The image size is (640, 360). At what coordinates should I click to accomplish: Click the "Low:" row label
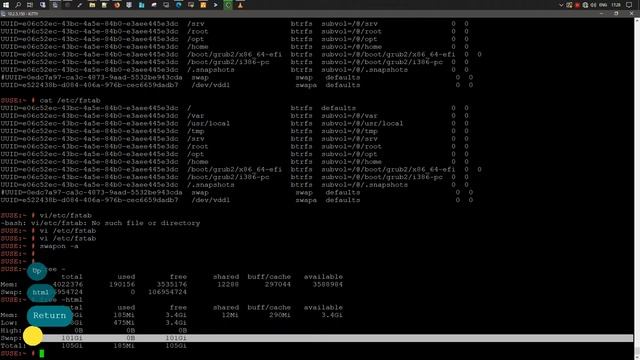click(x=9, y=323)
